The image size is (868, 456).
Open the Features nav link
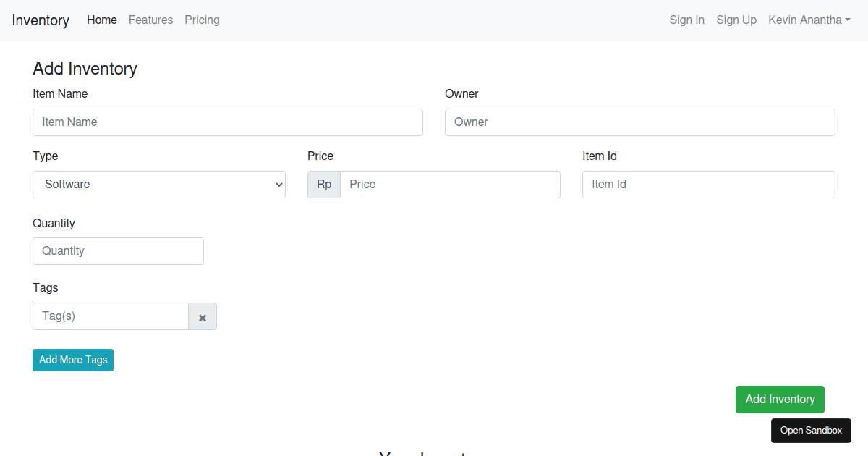click(x=150, y=20)
